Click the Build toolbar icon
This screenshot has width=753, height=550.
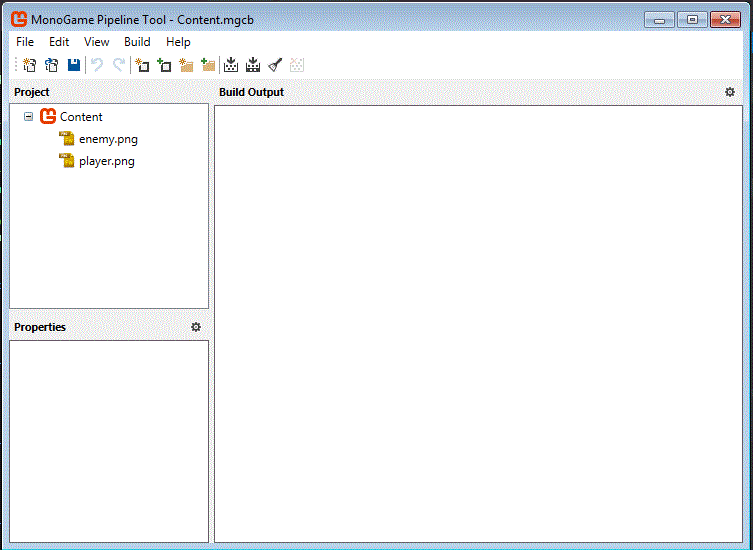point(231,65)
